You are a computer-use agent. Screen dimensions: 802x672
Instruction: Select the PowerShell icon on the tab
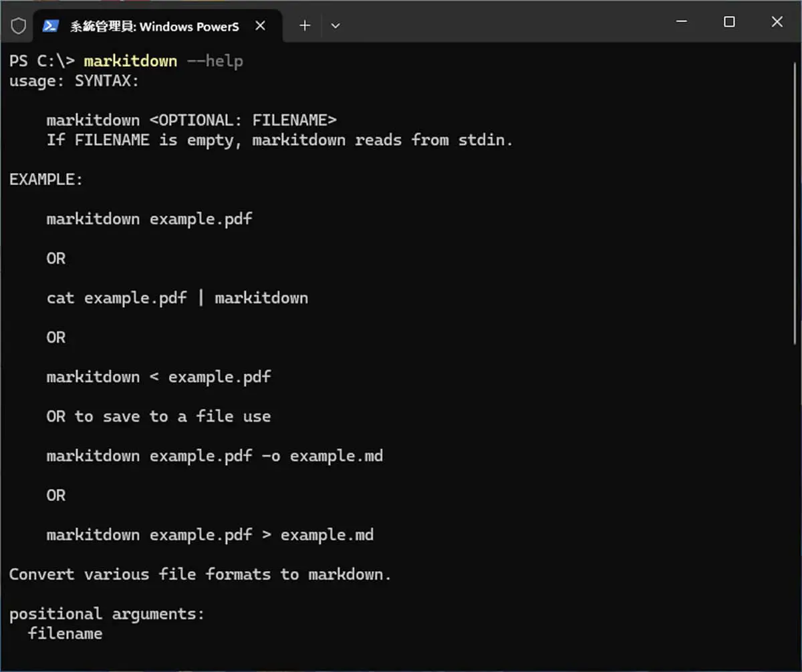click(49, 25)
